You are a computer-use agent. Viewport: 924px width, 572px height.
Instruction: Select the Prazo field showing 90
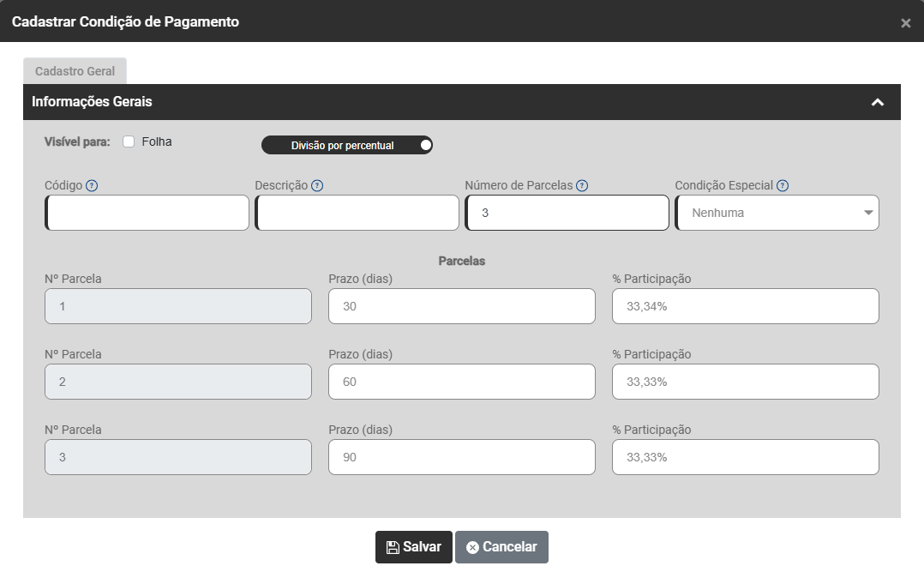tap(461, 457)
